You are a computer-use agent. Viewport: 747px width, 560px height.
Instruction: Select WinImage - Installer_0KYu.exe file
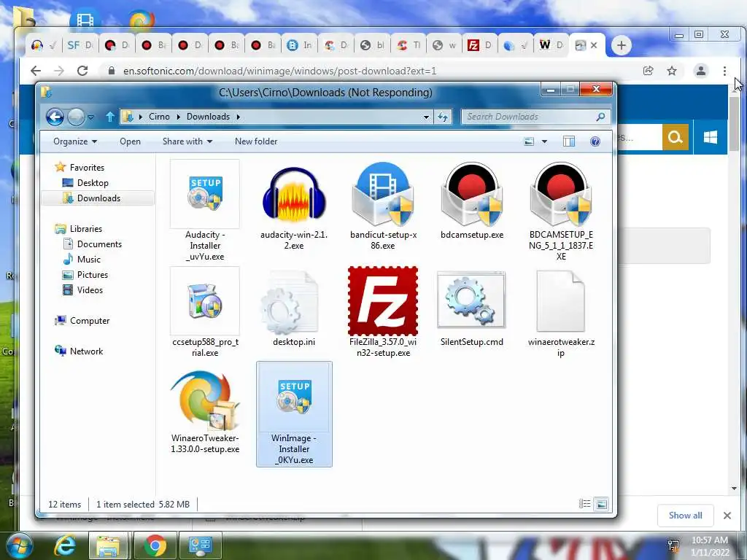coord(294,414)
